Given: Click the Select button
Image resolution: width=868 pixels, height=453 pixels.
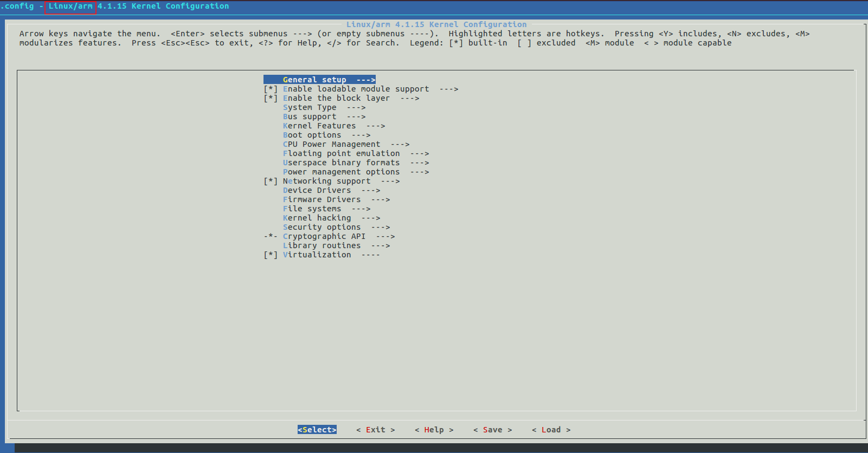Looking at the screenshot, I should coord(317,430).
